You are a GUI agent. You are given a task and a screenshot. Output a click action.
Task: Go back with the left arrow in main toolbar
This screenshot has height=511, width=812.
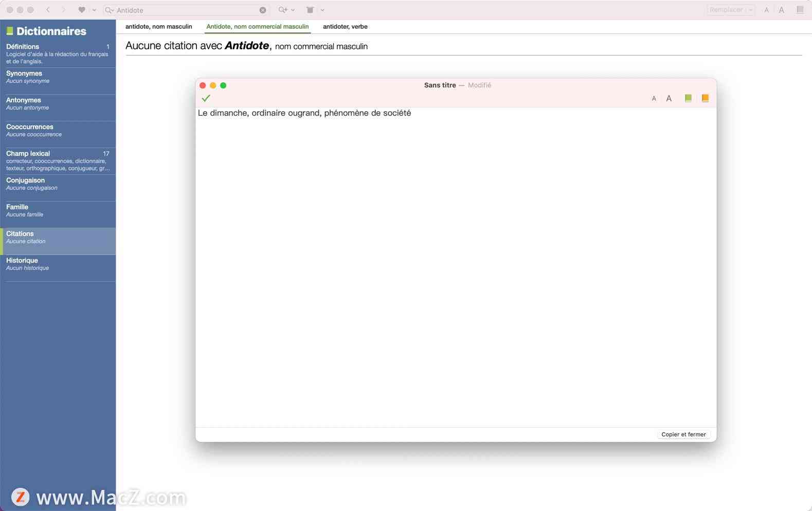[48, 10]
